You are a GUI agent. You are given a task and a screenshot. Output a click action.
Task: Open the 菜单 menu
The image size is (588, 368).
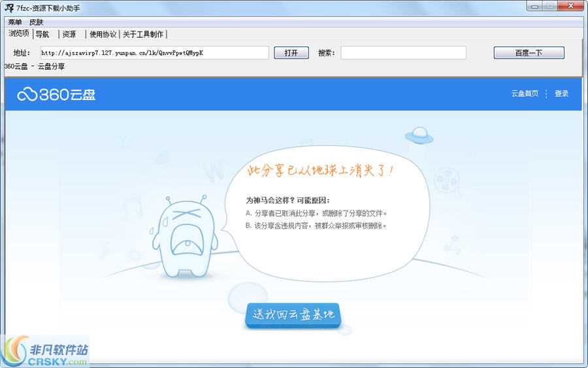15,22
